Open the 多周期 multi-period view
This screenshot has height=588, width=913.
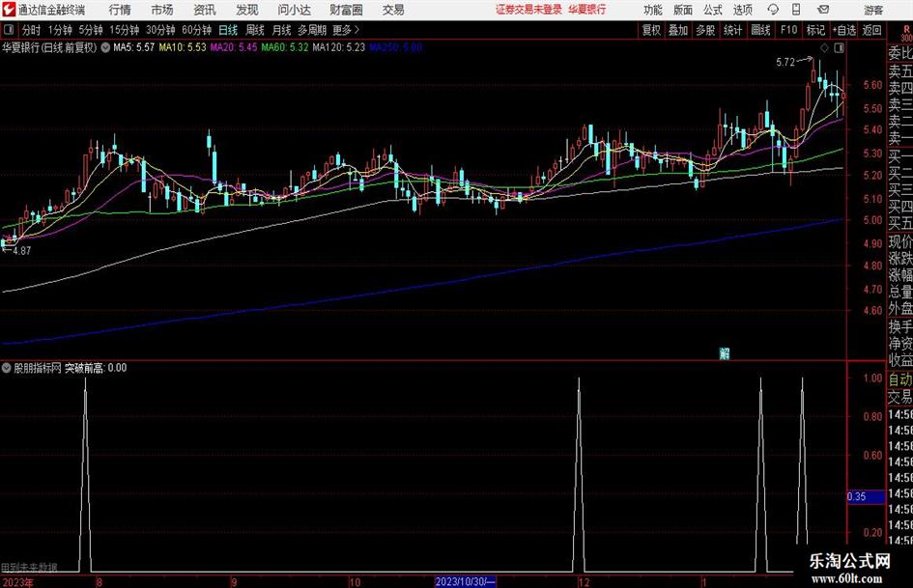[x=312, y=30]
